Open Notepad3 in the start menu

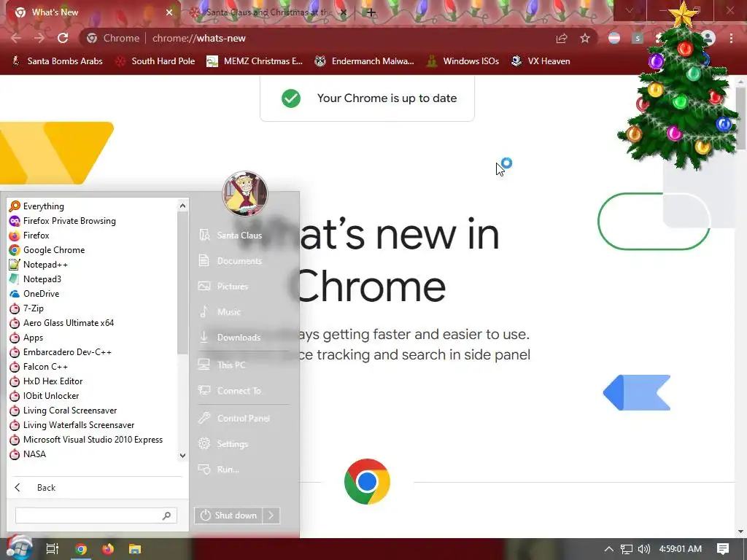click(93, 279)
